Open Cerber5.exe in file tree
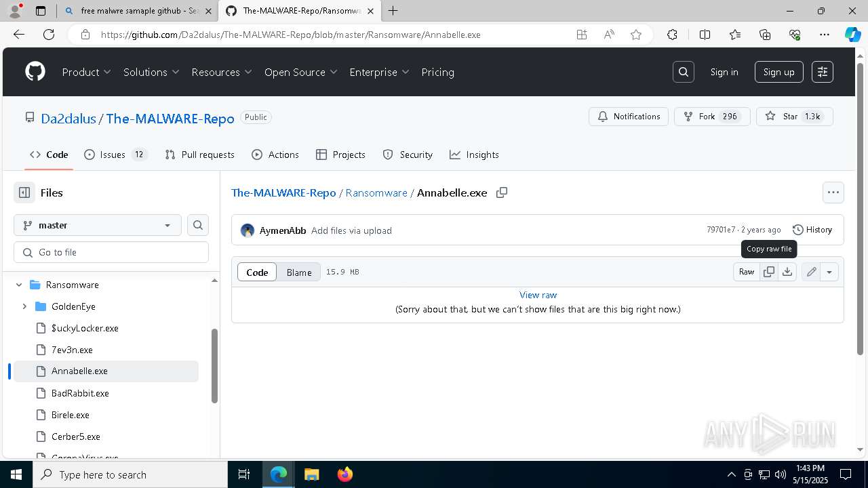Image resolution: width=868 pixels, height=488 pixels. point(76,436)
